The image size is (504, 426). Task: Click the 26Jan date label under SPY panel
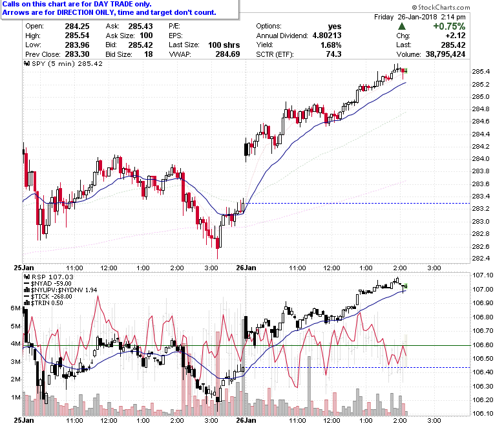[x=246, y=268]
